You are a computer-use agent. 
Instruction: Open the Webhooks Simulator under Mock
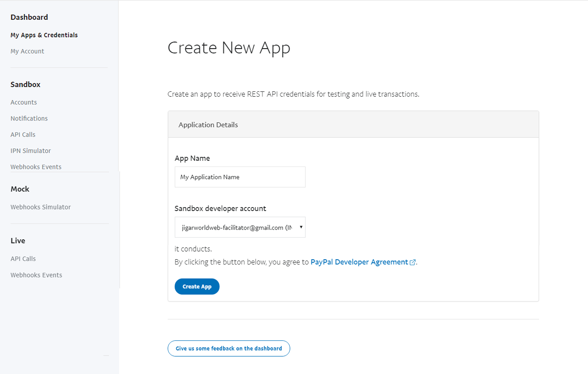(41, 207)
